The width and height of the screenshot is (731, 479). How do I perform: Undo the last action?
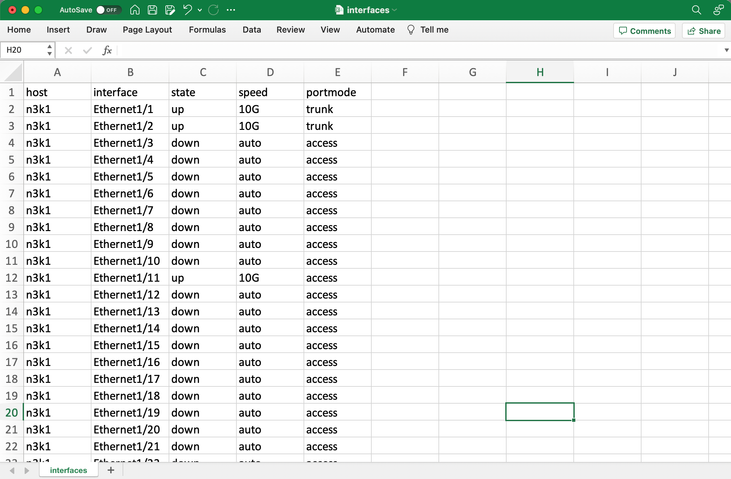[187, 10]
